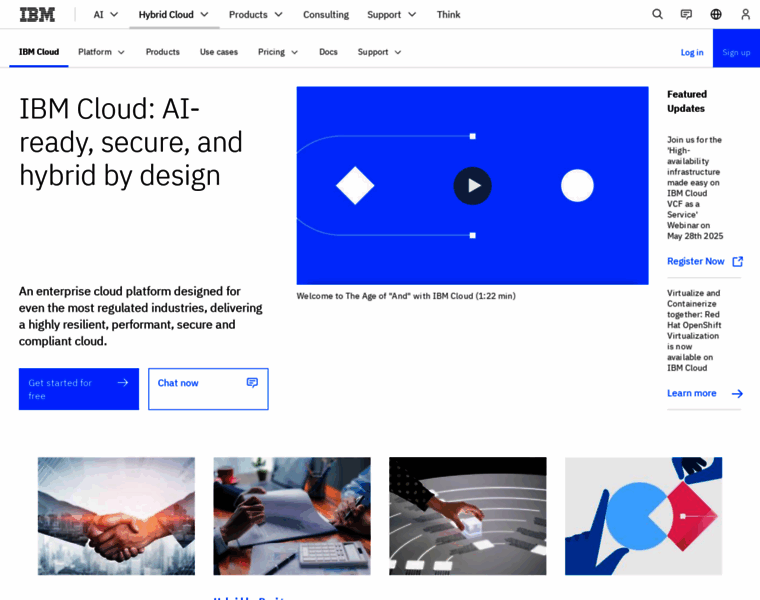The image size is (760, 600).
Task: Expand the Support submenu in IBM Cloud bar
Action: [x=380, y=52]
